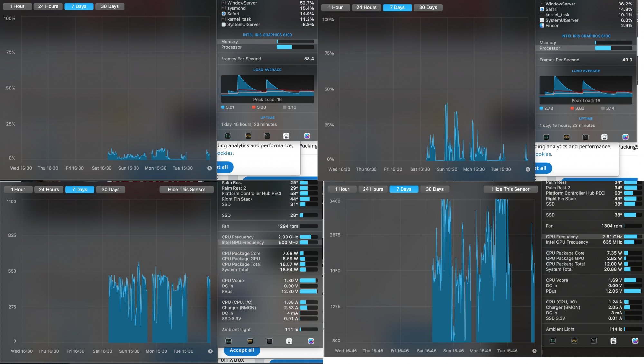
Task: Click iStat Menus gauge icon under Ambient Light 111 lx
Action: click(x=311, y=341)
